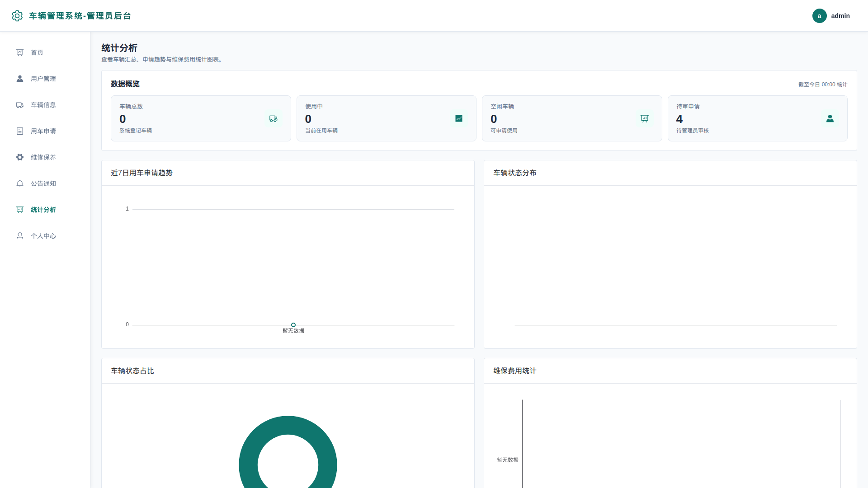Click the data point on trend chart

click(293, 325)
